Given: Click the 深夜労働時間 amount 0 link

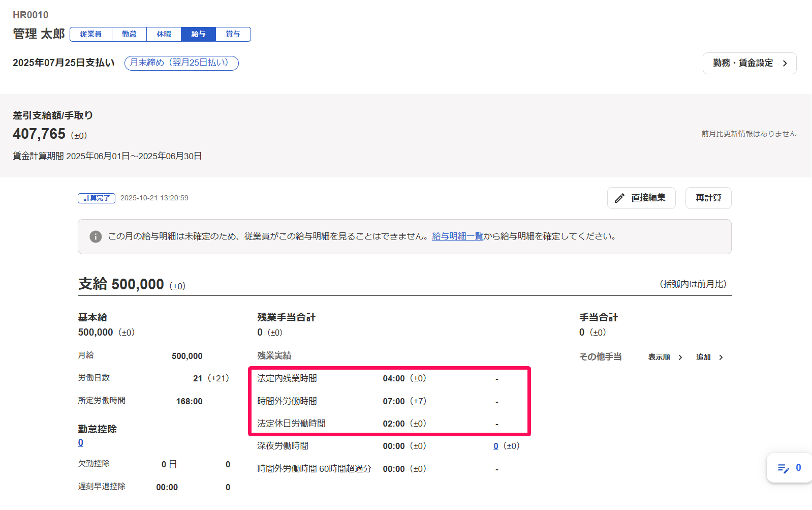Looking at the screenshot, I should [496, 446].
